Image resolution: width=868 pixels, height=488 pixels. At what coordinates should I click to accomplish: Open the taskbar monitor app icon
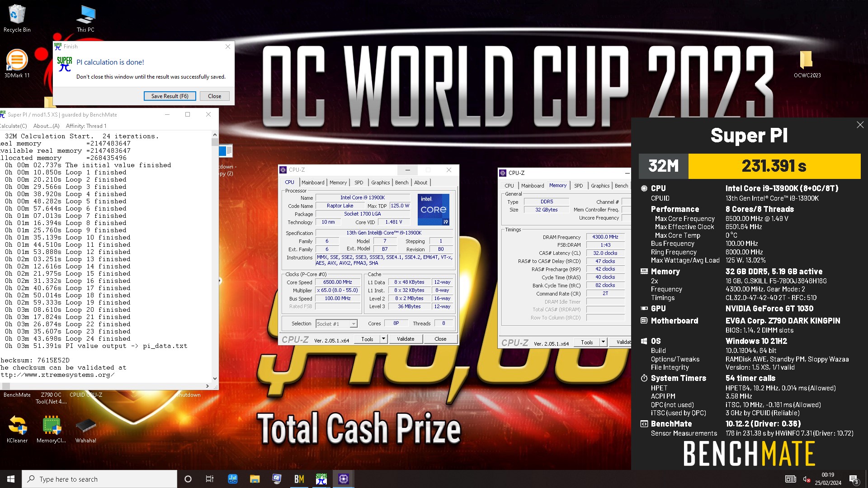pyautogui.click(x=277, y=479)
